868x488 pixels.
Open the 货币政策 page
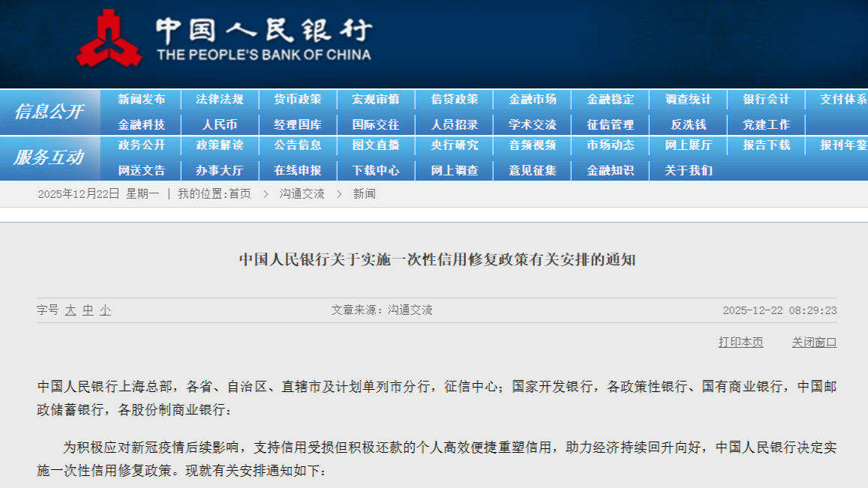coord(299,99)
